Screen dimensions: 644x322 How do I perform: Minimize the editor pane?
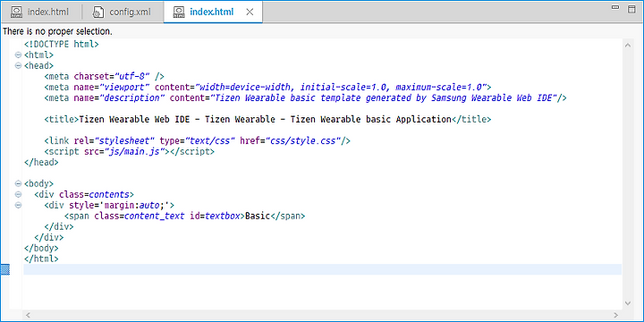click(x=615, y=7)
